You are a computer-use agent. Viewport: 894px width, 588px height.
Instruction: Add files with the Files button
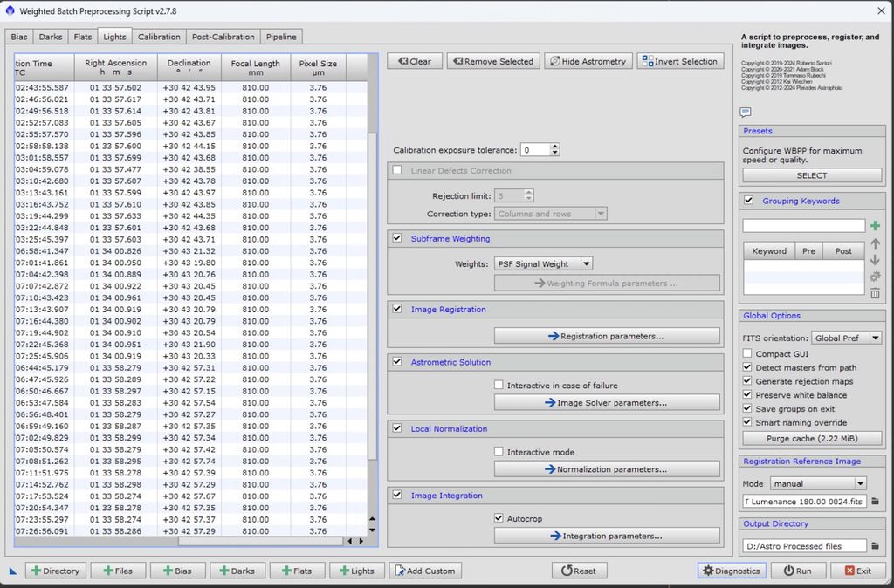(118, 571)
